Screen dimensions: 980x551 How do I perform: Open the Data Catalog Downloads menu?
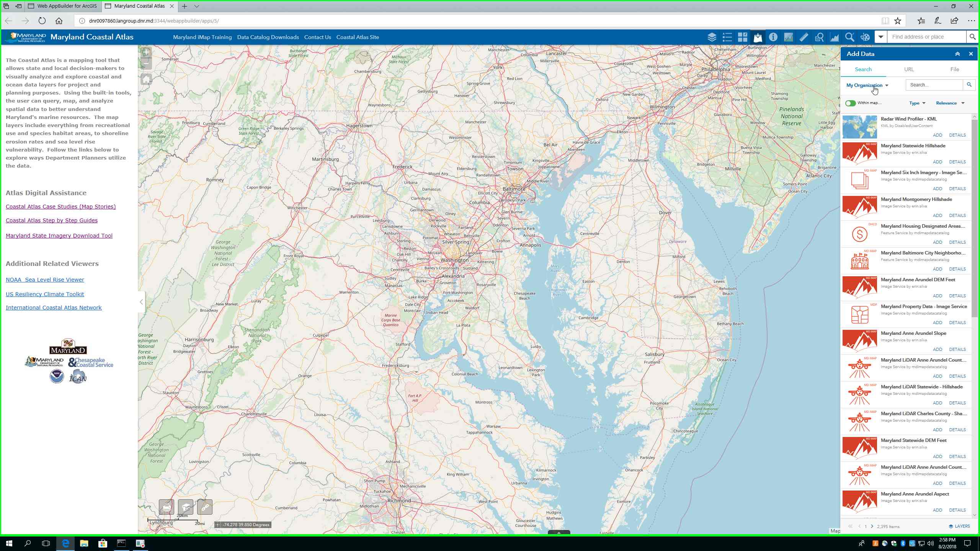point(268,37)
